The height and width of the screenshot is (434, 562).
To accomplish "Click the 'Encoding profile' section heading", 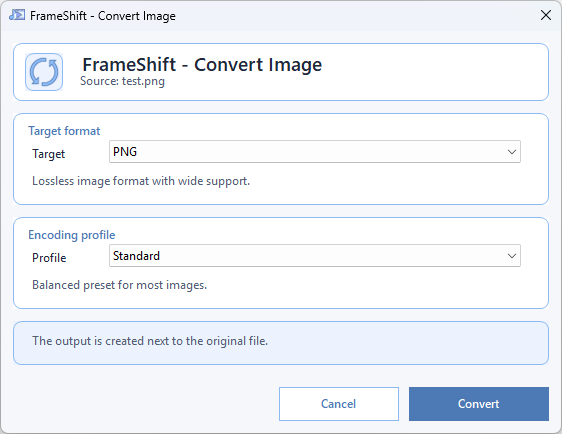I will pyautogui.click(x=72, y=235).
